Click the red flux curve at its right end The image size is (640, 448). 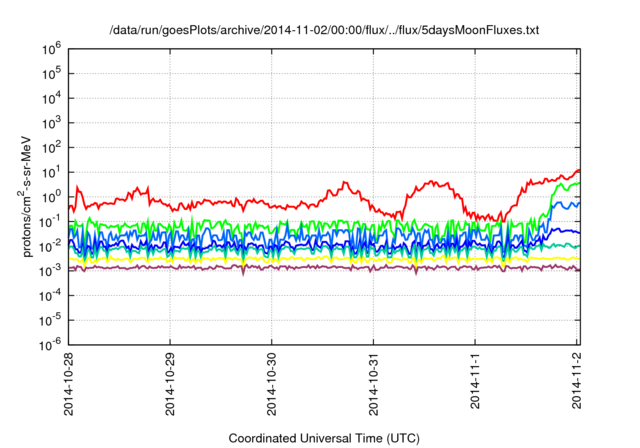point(577,171)
